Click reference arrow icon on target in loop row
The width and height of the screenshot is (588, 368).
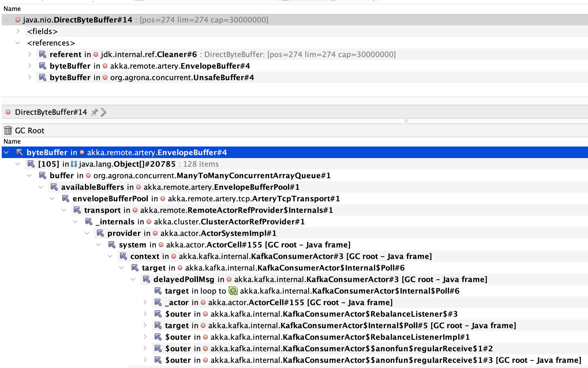(158, 291)
